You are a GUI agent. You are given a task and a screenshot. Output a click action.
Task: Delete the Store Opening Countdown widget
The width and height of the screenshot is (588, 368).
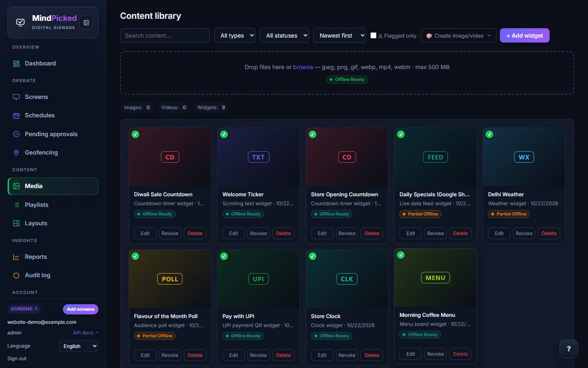372,233
